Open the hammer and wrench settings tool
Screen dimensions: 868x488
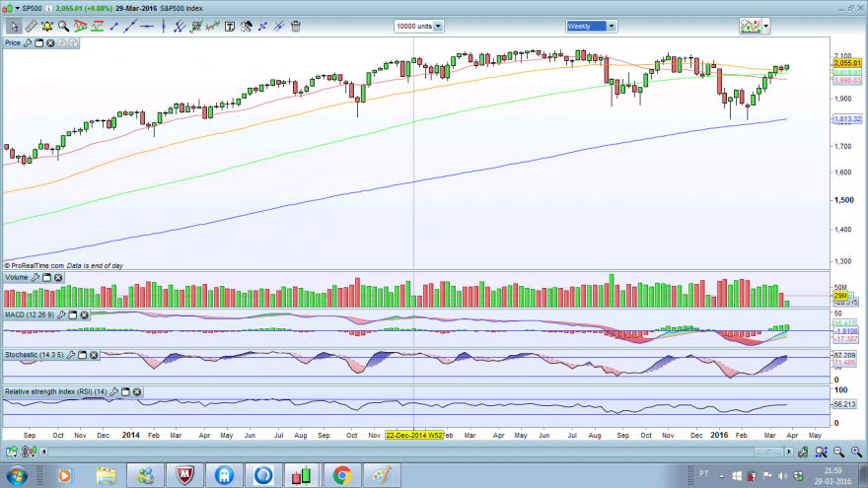[247, 26]
